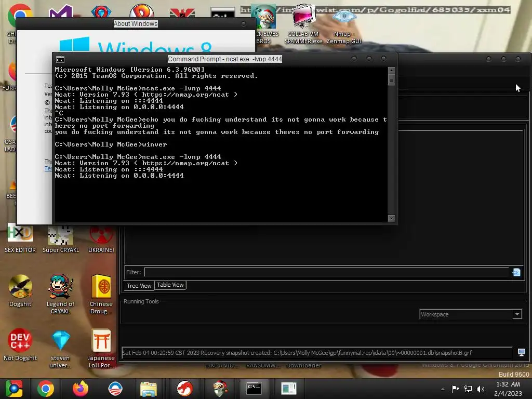Open the Santa elf taskbar icon
This screenshot has width=532, height=399.
point(220,389)
